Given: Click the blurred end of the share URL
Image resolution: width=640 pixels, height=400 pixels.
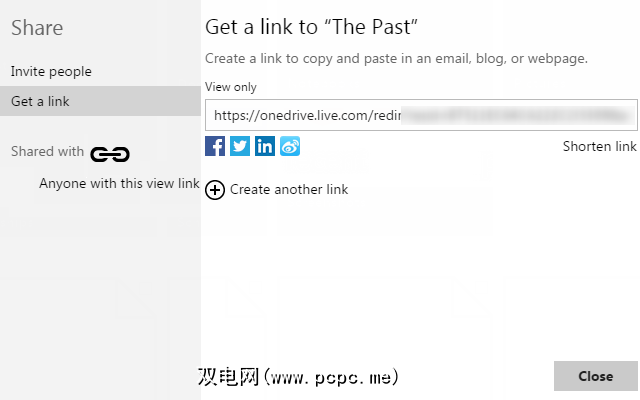Looking at the screenshot, I should pos(510,116).
